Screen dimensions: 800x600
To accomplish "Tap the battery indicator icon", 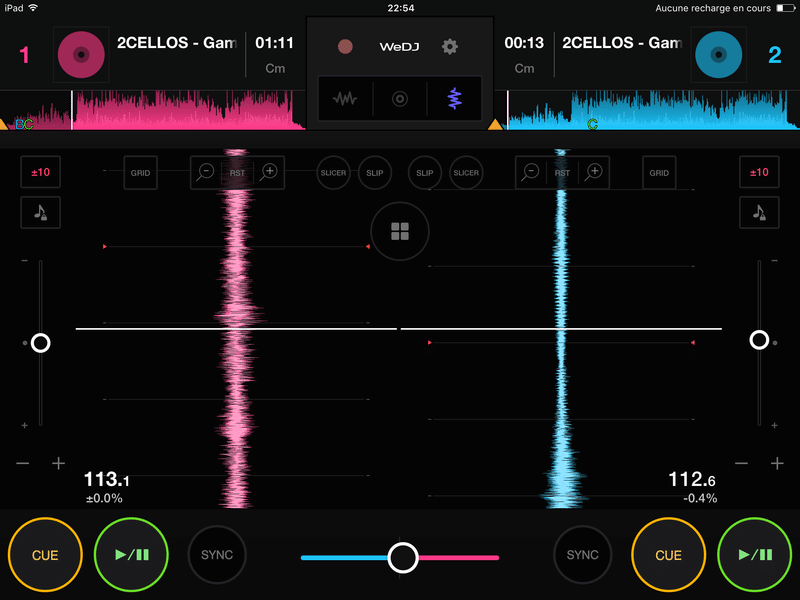I will click(785, 8).
